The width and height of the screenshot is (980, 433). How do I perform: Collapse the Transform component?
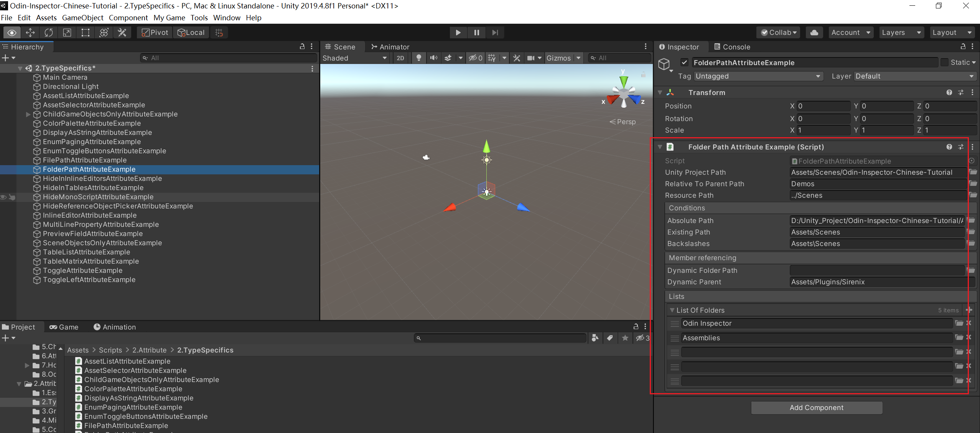(660, 92)
